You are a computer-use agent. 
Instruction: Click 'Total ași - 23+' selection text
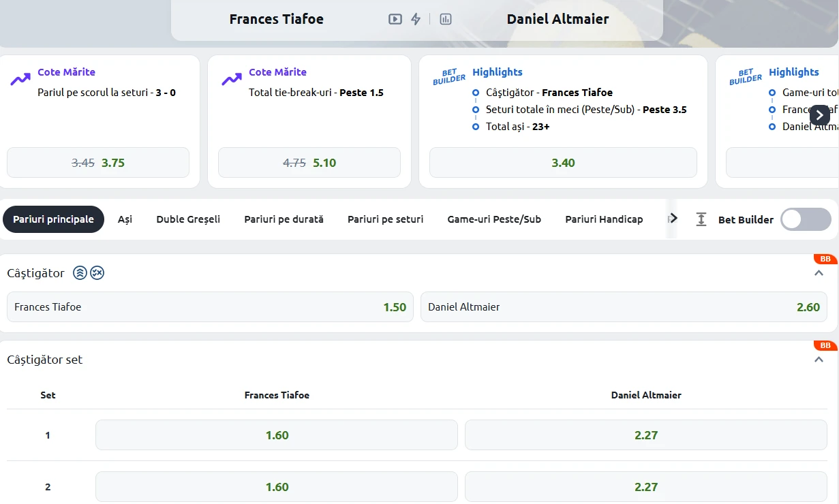click(518, 127)
